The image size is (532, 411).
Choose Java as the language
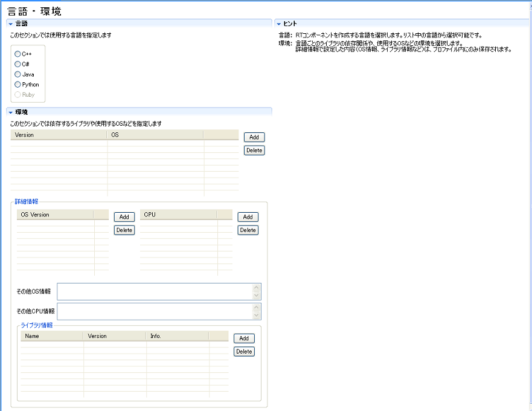18,74
